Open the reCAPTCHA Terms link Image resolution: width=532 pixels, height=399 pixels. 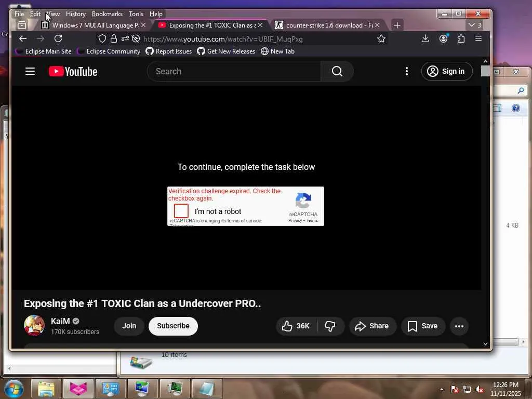[312, 220]
